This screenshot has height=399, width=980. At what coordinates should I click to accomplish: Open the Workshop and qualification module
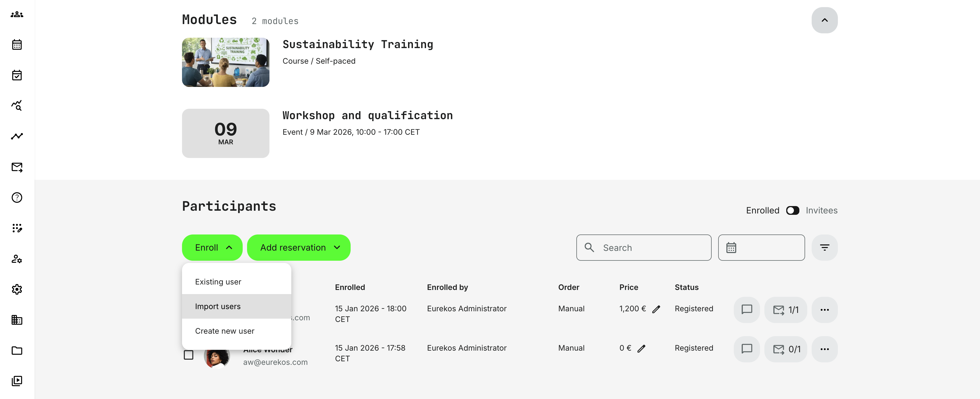click(x=368, y=115)
